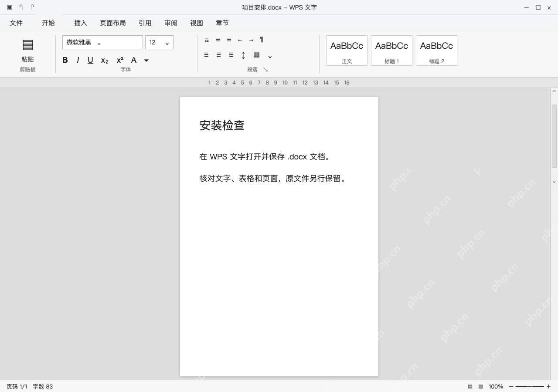Image resolution: width=558 pixels, height=392 pixels.
Task: Select the 视图 tab
Action: (197, 23)
